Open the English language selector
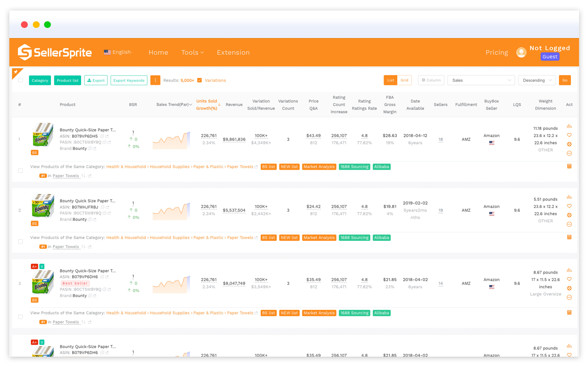 (x=118, y=52)
